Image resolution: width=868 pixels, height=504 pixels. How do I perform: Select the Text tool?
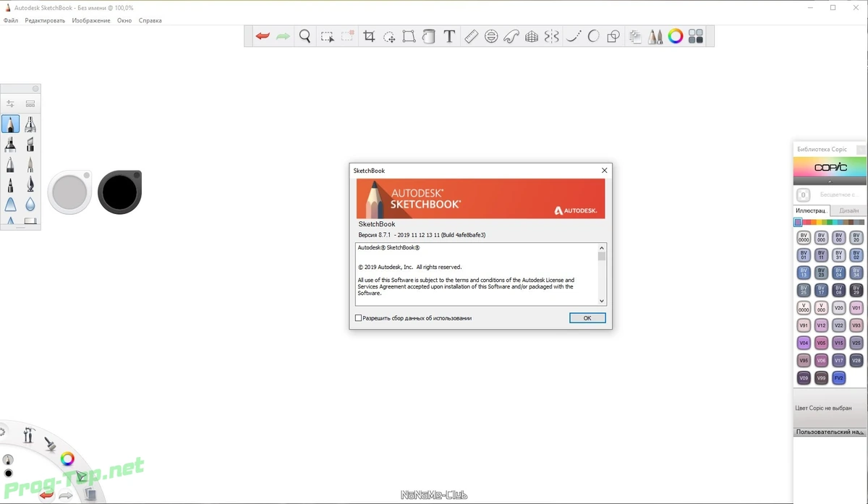pyautogui.click(x=449, y=36)
